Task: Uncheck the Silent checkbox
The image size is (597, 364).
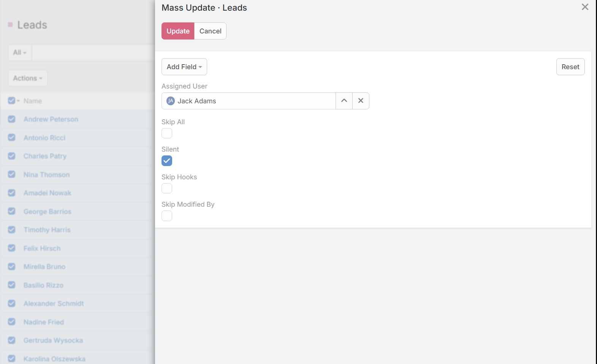Action: [x=167, y=161]
